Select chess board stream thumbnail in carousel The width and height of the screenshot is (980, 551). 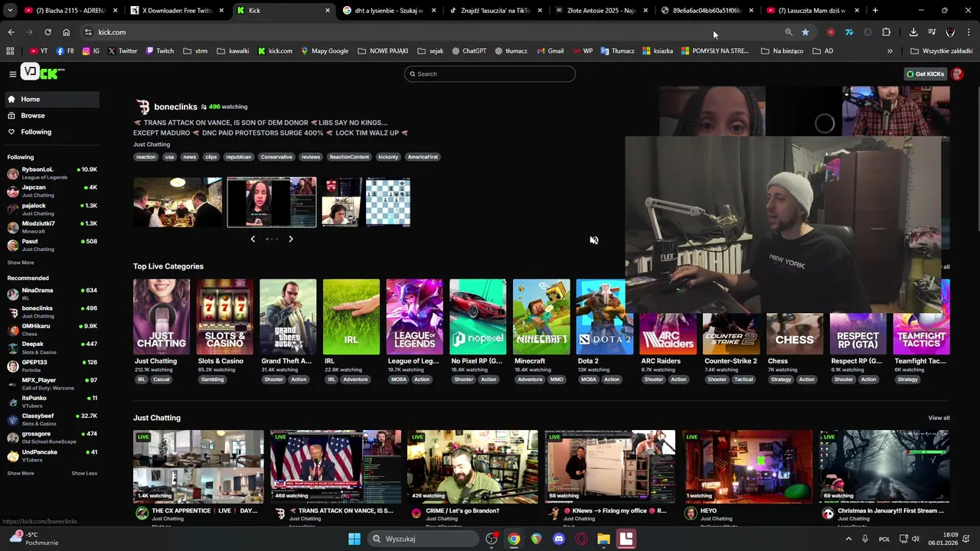coord(387,202)
